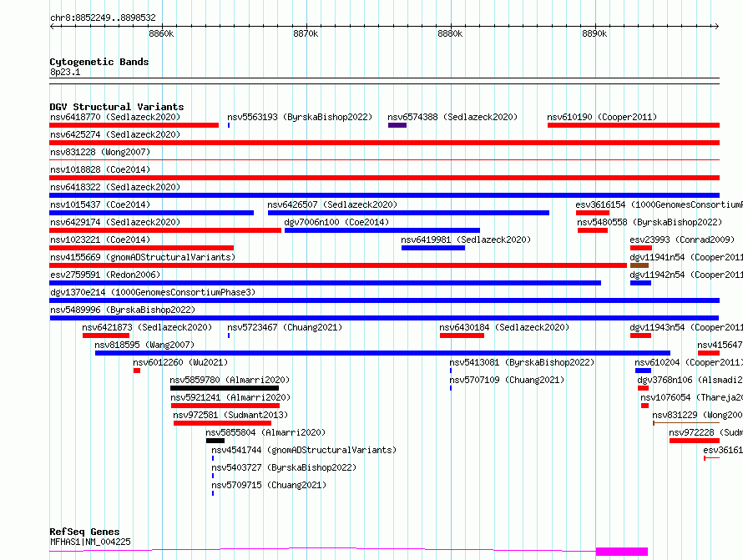Click the MFHAS1|NM_004225 gene label
The width and height of the screenshot is (743, 560).
pyautogui.click(x=90, y=542)
